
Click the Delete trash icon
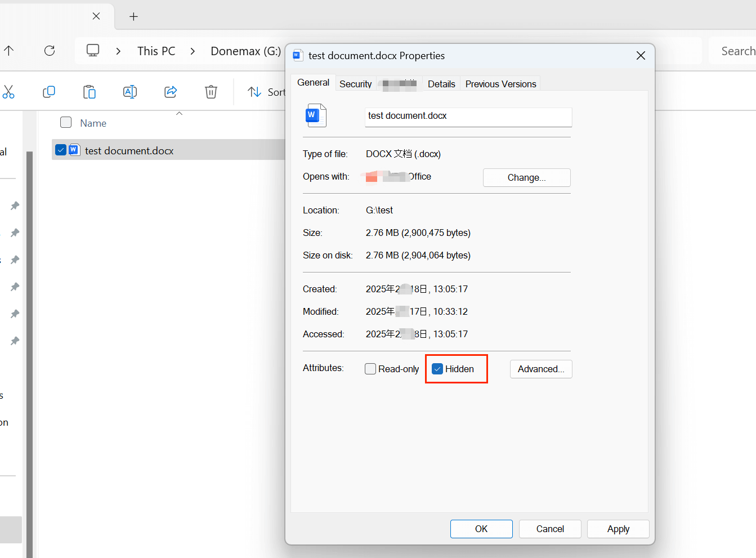[x=211, y=92]
